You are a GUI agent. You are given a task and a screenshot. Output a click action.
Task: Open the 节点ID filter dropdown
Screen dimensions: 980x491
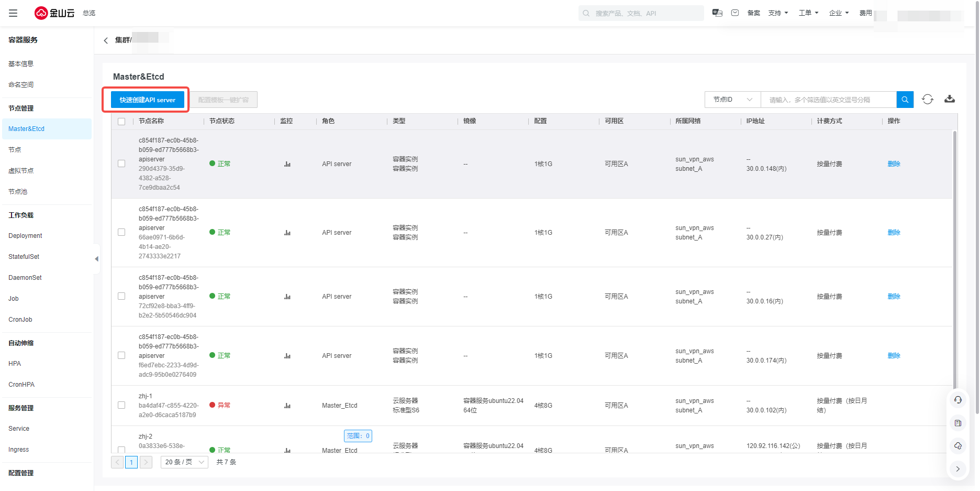click(x=732, y=100)
